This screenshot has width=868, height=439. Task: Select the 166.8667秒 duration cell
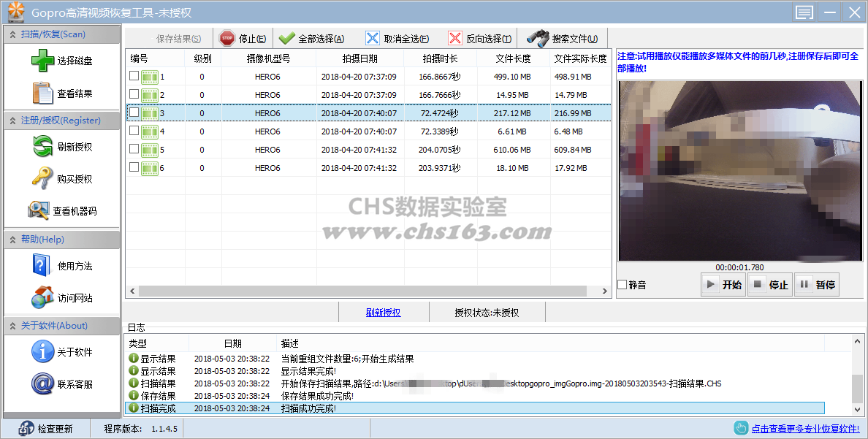tap(440, 77)
